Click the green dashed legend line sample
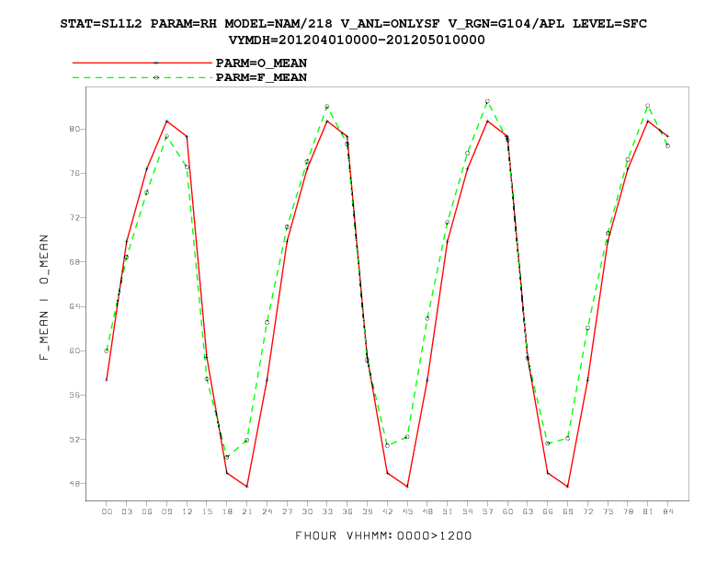Viewport: 728px width, 563px height. pyautogui.click(x=142, y=77)
